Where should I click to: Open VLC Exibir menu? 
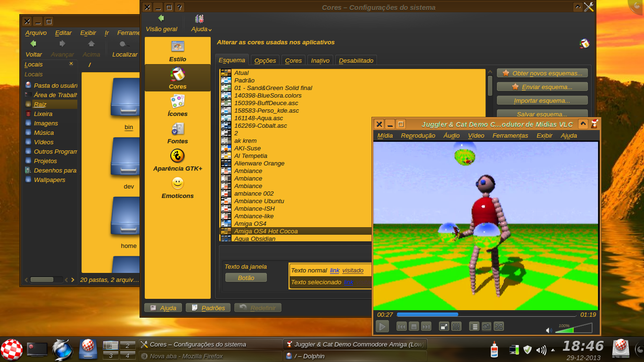545,136
